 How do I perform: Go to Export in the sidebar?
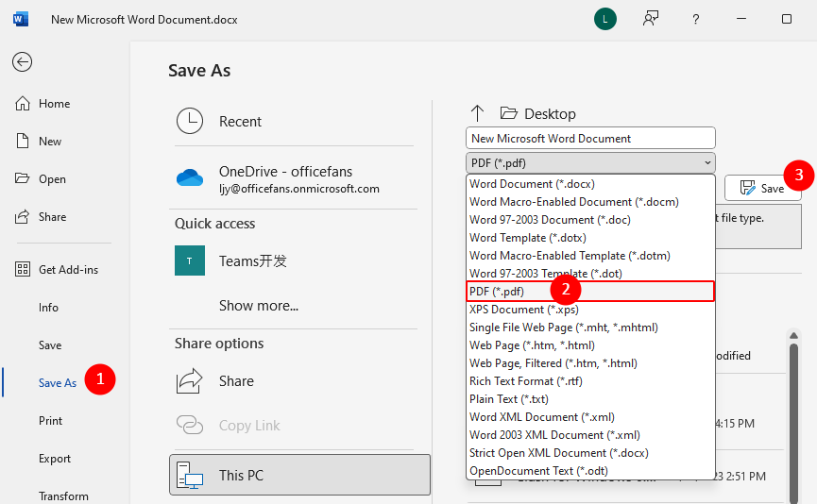[55, 459]
